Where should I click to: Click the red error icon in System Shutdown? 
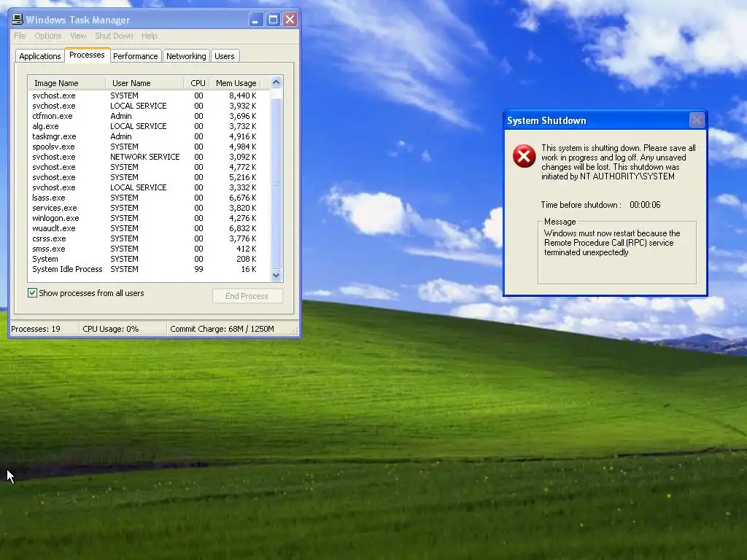(x=524, y=156)
